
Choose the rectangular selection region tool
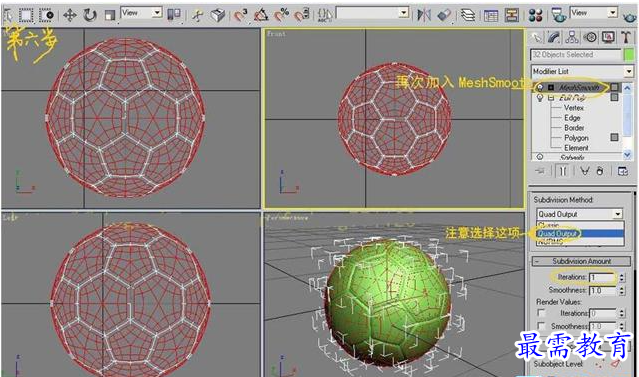click(26, 15)
